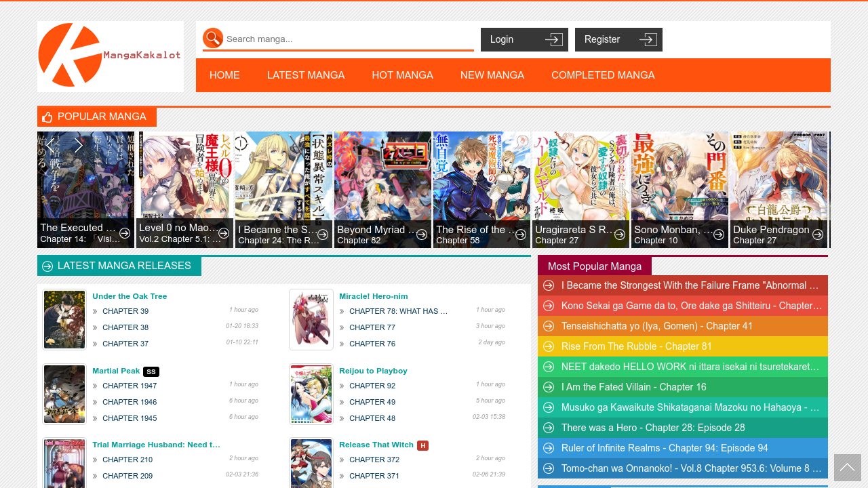Image resolution: width=868 pixels, height=488 pixels.
Task: Open the HOME menu item
Action: (x=224, y=75)
